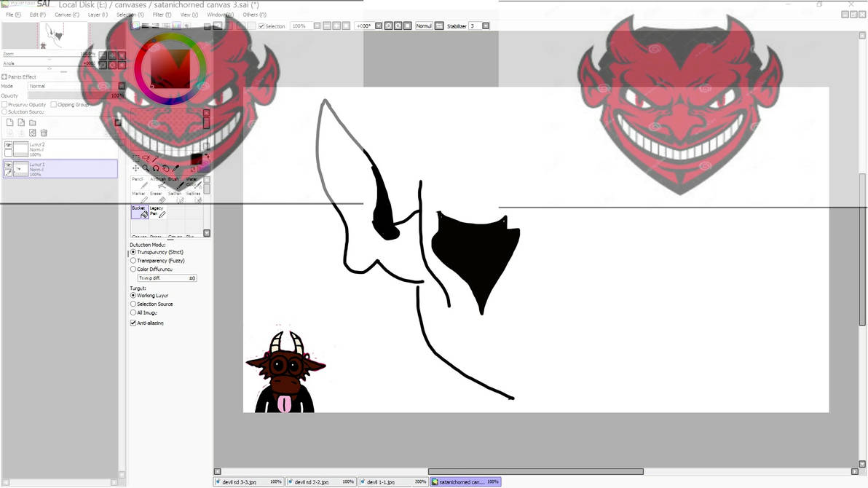The image size is (868, 488).
Task: Create a new normal layer
Action: click(x=10, y=122)
